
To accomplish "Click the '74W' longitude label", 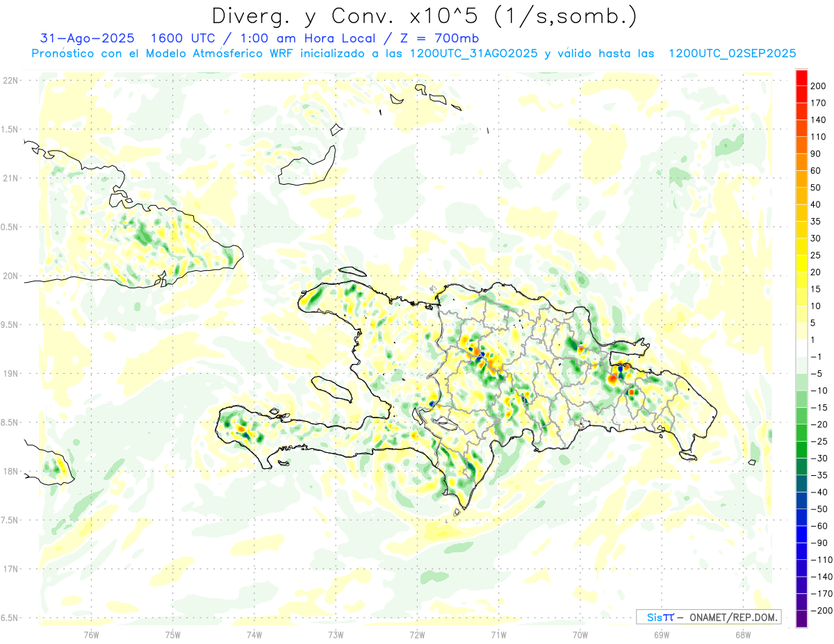I will [254, 634].
